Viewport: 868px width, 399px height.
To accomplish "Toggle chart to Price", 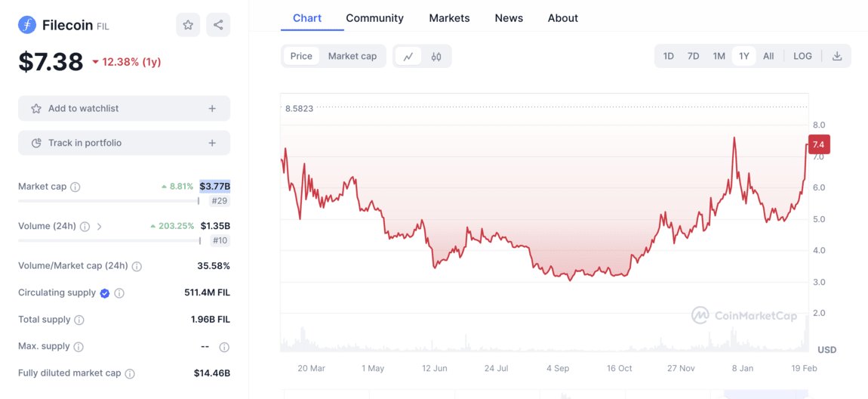I will 301,56.
